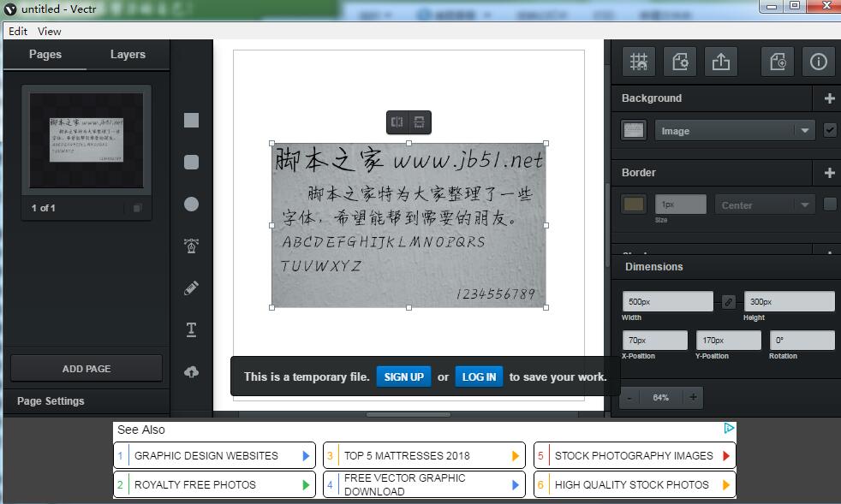
Task: Toggle the width-height aspect ratio lock
Action: coord(728,301)
